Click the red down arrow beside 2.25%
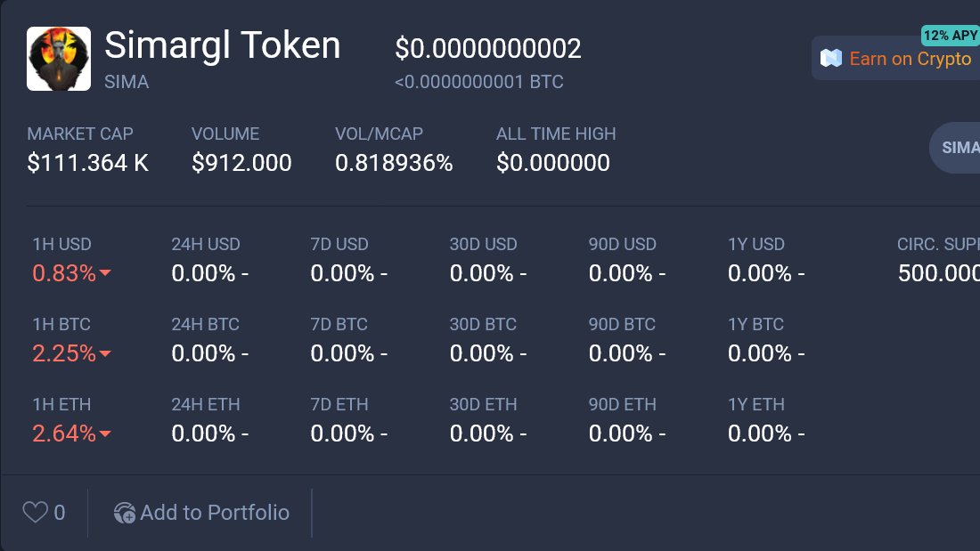This screenshot has height=551, width=980. (x=105, y=354)
